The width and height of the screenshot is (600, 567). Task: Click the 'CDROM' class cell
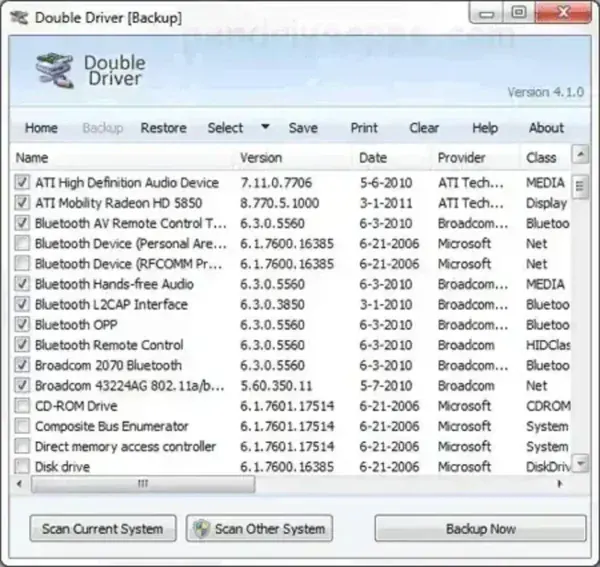pyautogui.click(x=548, y=406)
